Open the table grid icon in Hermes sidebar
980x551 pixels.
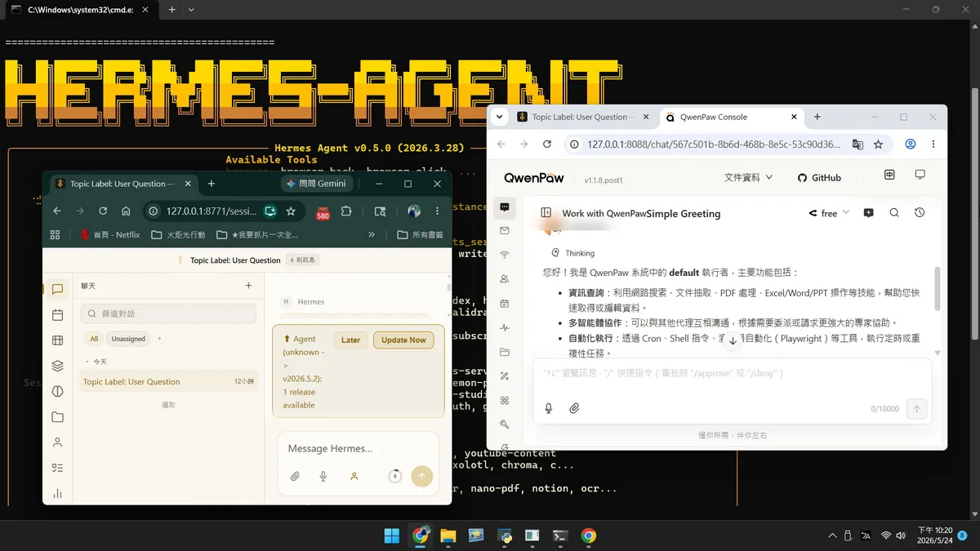(x=57, y=340)
